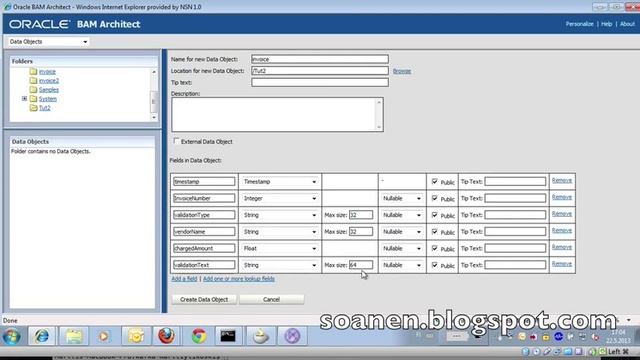
Task: Open the About link
Action: (x=627, y=24)
